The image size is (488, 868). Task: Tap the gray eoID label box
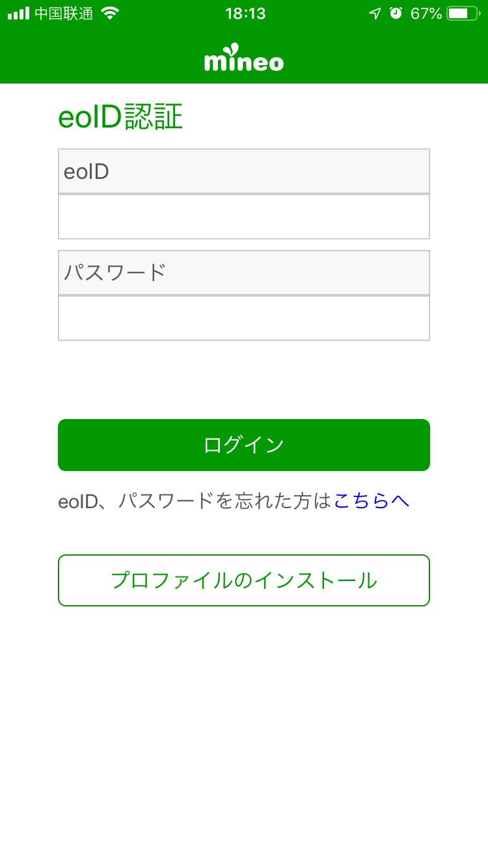click(243, 171)
